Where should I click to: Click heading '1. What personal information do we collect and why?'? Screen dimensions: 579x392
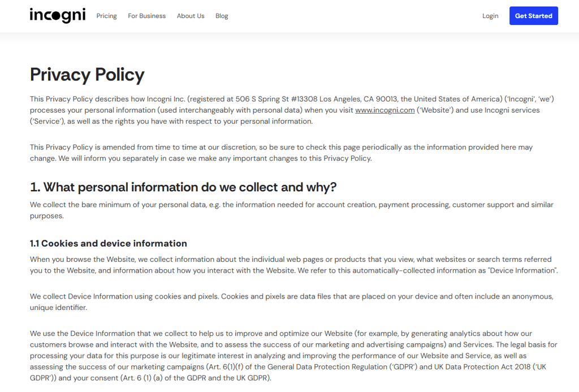click(183, 187)
